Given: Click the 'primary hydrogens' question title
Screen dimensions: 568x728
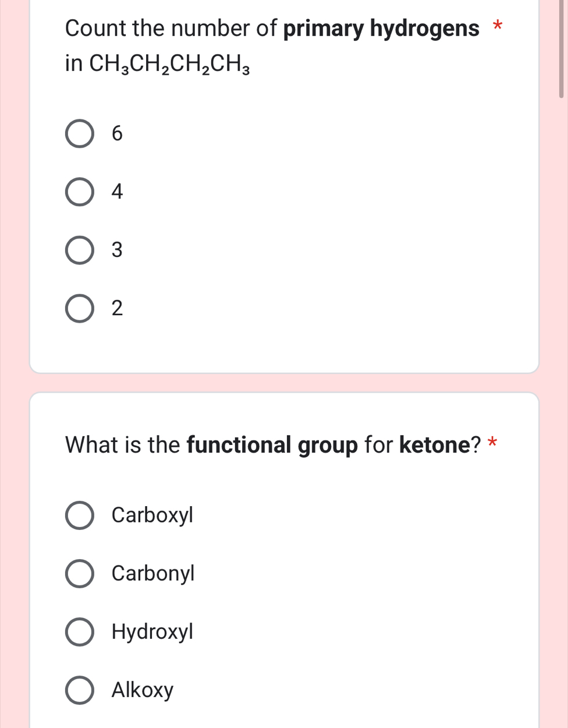Looking at the screenshot, I should click(x=272, y=28).
